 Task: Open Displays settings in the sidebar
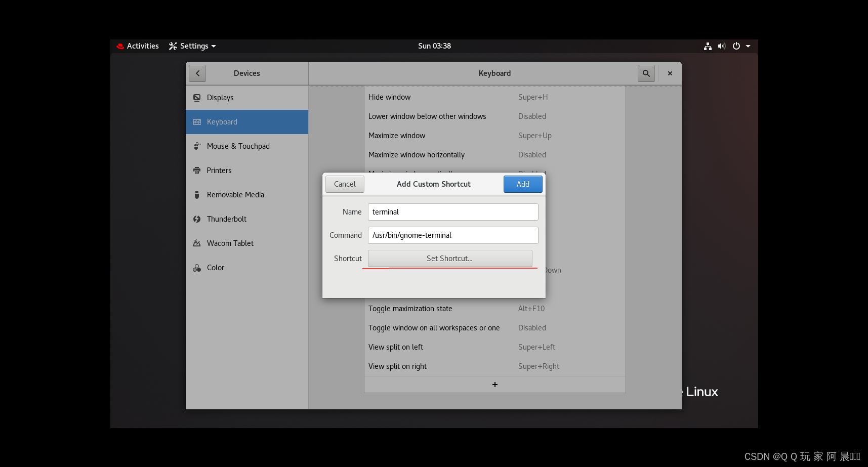point(220,97)
